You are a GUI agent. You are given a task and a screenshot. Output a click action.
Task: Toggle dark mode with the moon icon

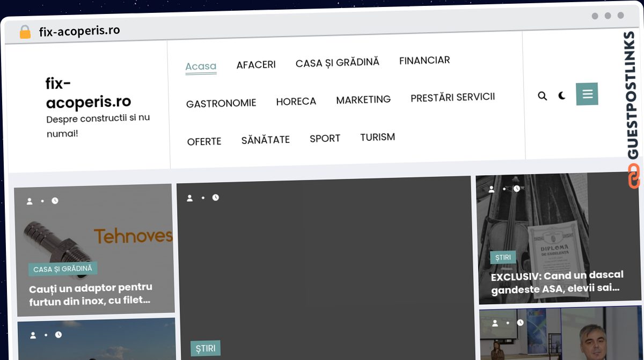tap(562, 96)
